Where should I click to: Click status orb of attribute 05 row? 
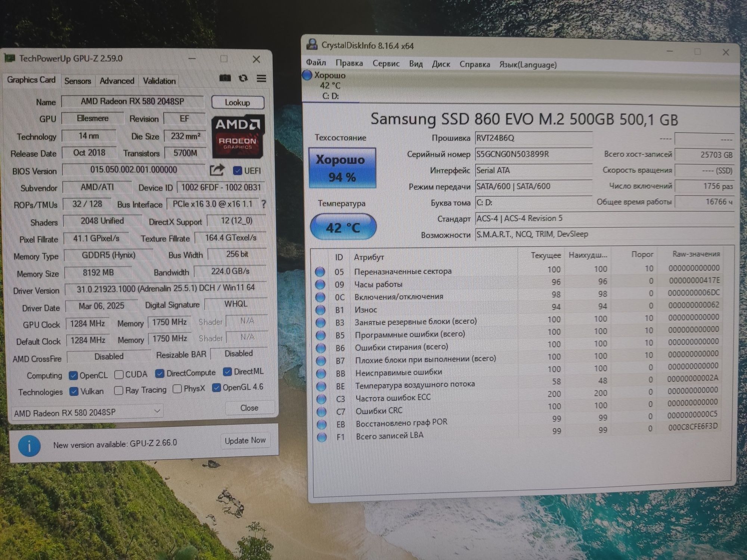(320, 272)
